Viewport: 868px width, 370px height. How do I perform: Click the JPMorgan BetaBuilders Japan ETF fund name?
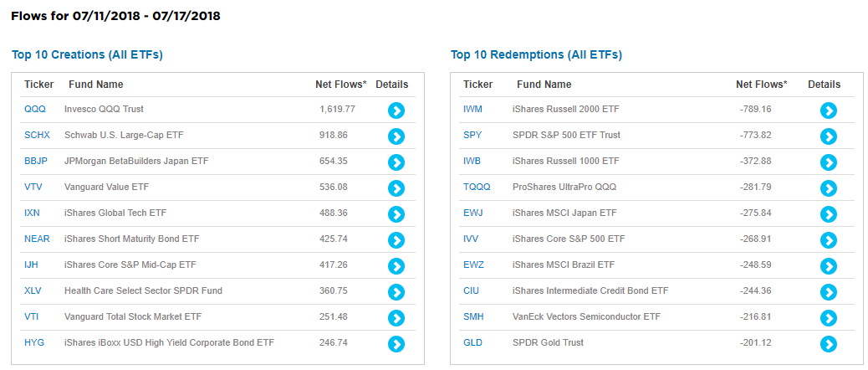point(136,162)
